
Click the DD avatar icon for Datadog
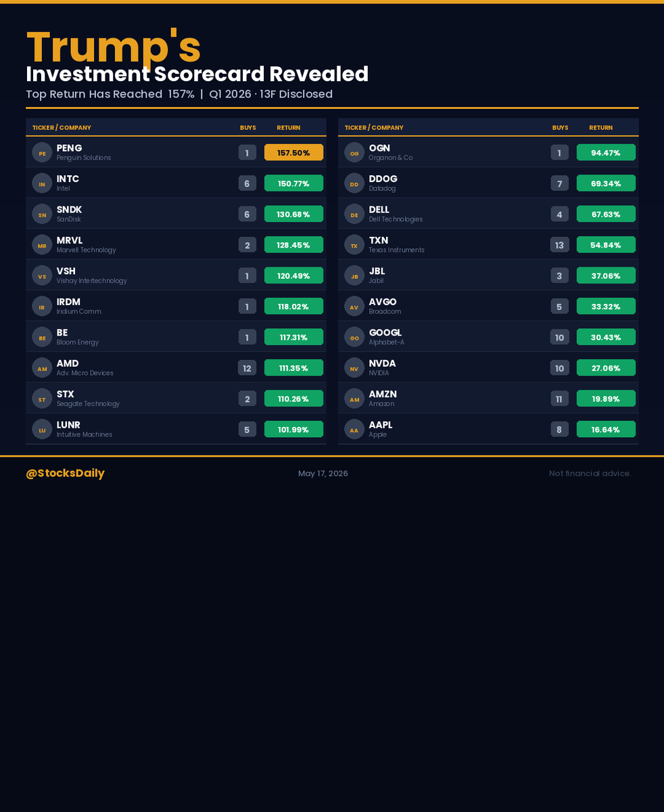pos(354,183)
